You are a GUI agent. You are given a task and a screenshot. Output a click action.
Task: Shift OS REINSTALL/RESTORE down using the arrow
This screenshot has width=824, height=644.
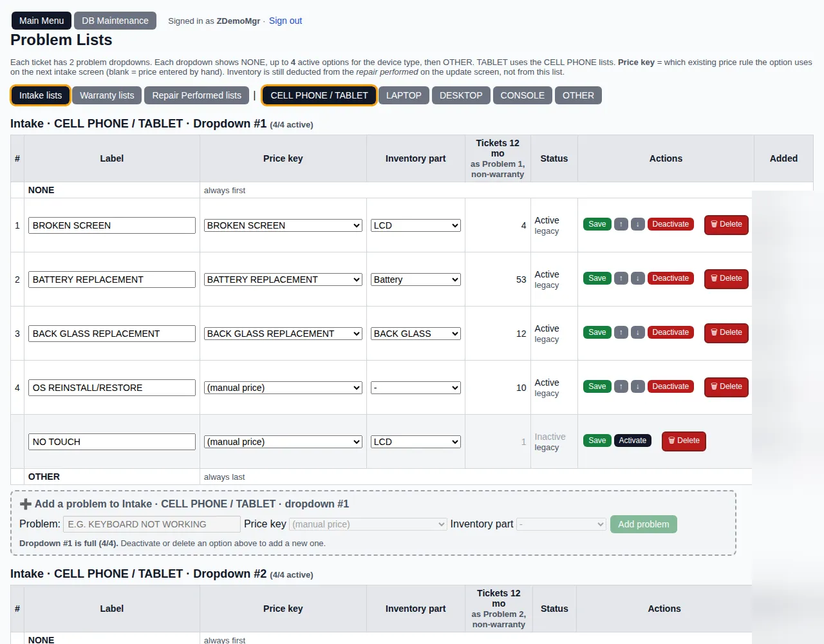pos(637,386)
